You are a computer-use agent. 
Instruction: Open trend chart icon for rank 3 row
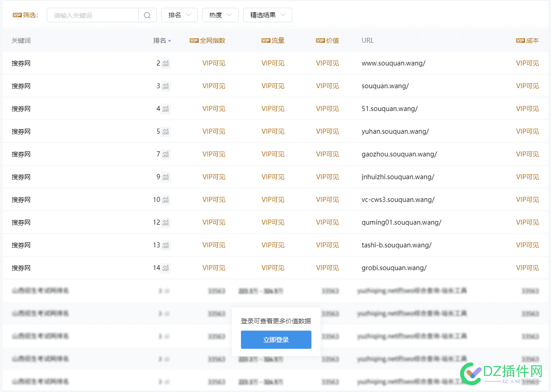[166, 86]
